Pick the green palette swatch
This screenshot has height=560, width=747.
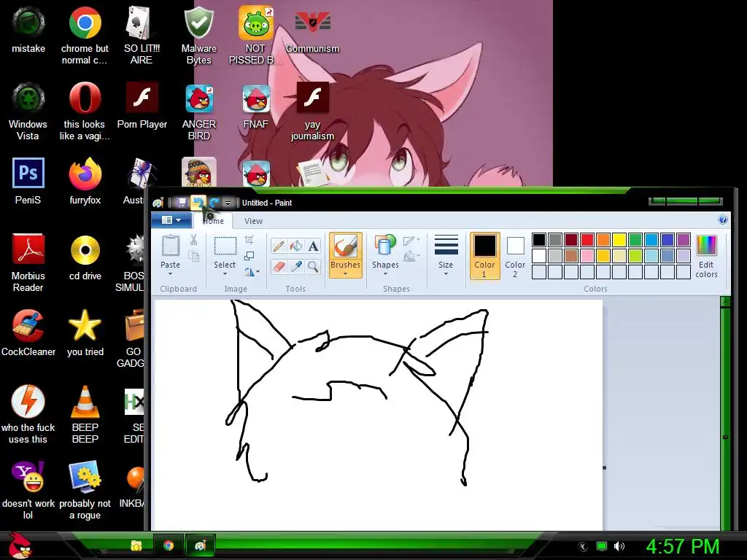pos(635,239)
